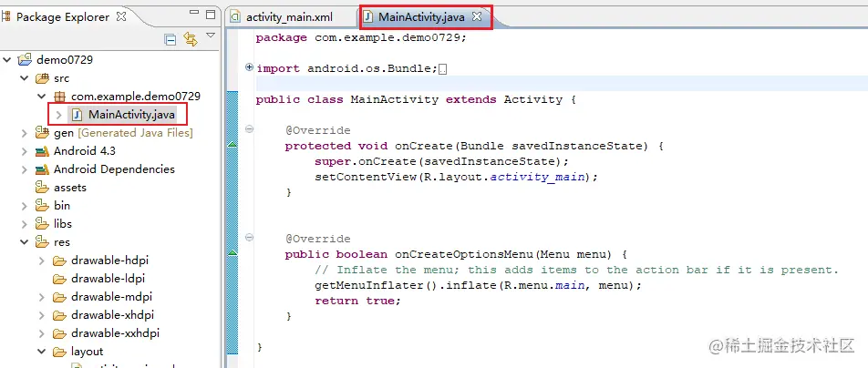The width and height of the screenshot is (868, 368).
Task: Click the assets folder icon
Action: click(x=42, y=187)
